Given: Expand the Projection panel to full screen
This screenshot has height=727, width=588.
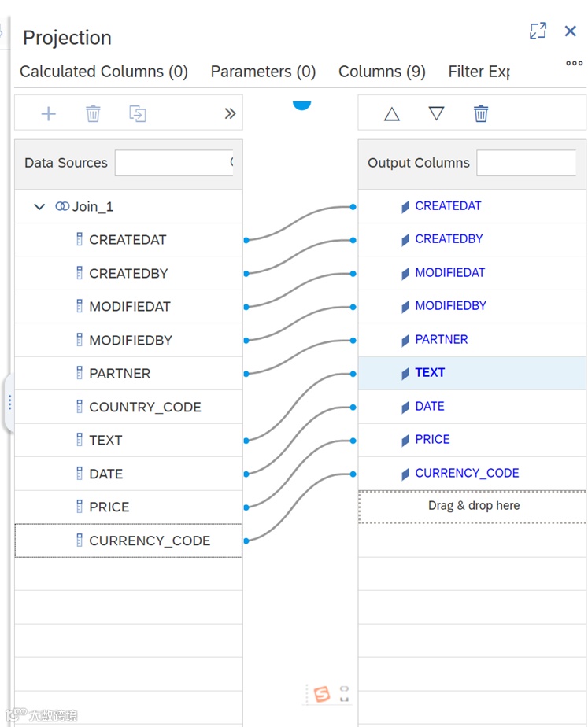Looking at the screenshot, I should 538,31.
